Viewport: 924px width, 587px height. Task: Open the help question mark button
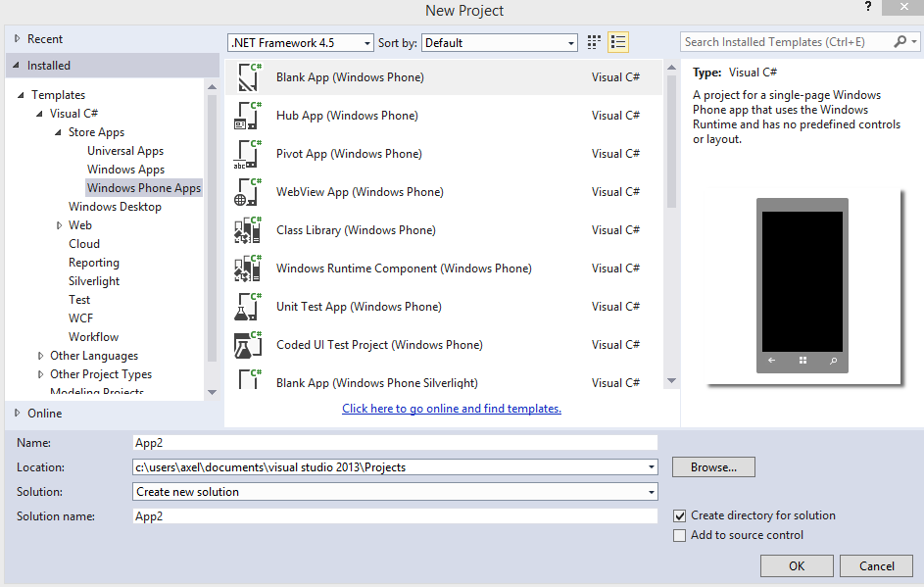(868, 7)
